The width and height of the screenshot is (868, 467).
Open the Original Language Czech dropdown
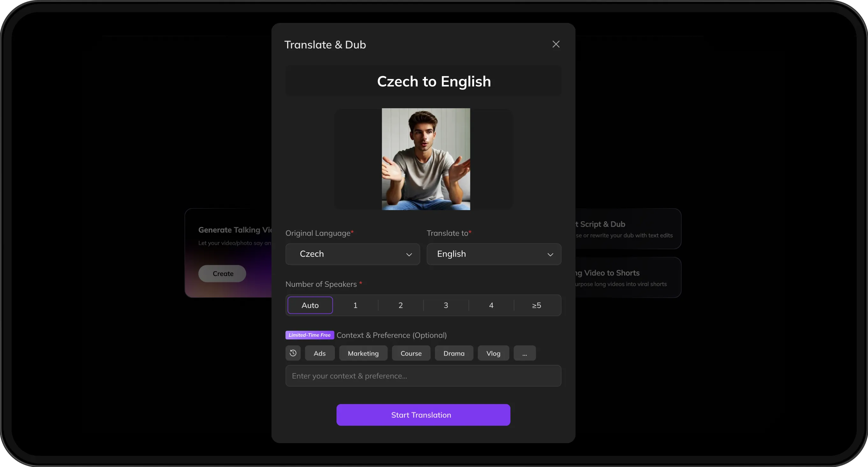352,254
